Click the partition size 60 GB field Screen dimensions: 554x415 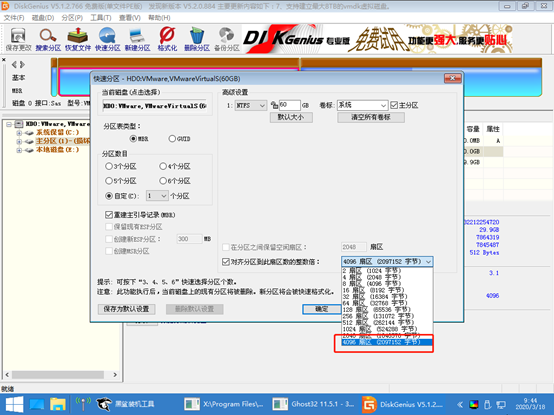290,105
